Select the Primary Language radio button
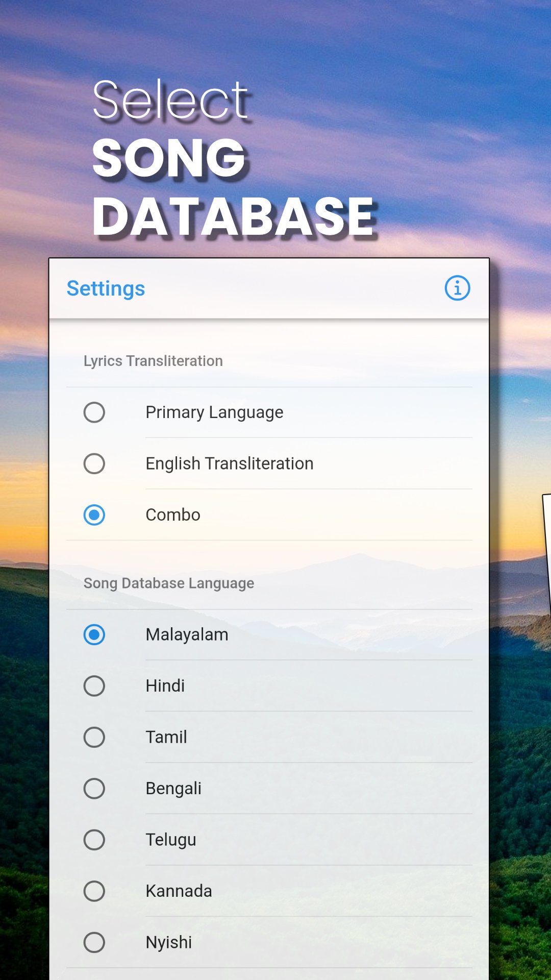551x980 pixels. pos(94,412)
